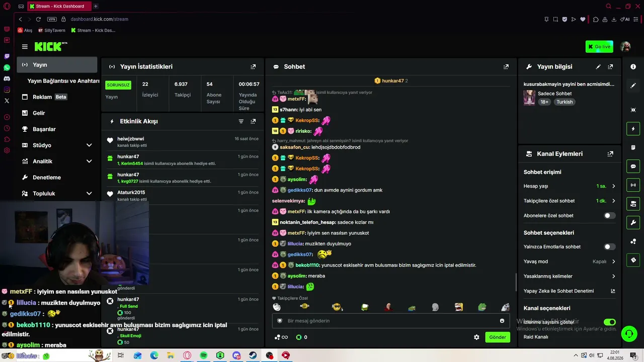The image size is (644, 362).
Task: Open the Kick hamburger menu
Action: (x=25, y=47)
